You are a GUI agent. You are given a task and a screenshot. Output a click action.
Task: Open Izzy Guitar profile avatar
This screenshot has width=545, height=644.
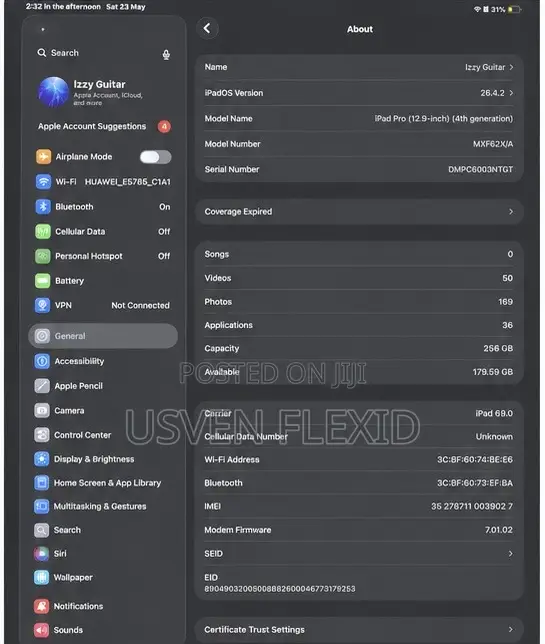[53, 92]
